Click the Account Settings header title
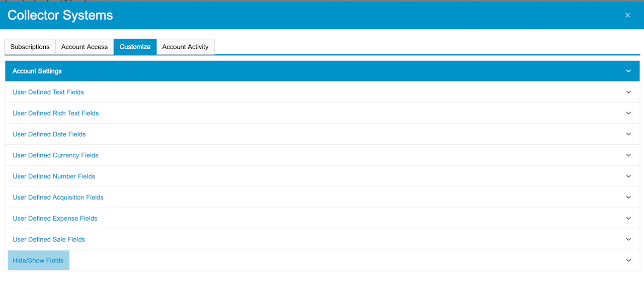644x284 pixels. 37,71
